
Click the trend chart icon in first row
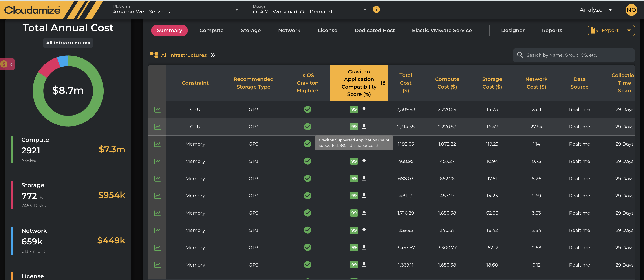pyautogui.click(x=157, y=110)
